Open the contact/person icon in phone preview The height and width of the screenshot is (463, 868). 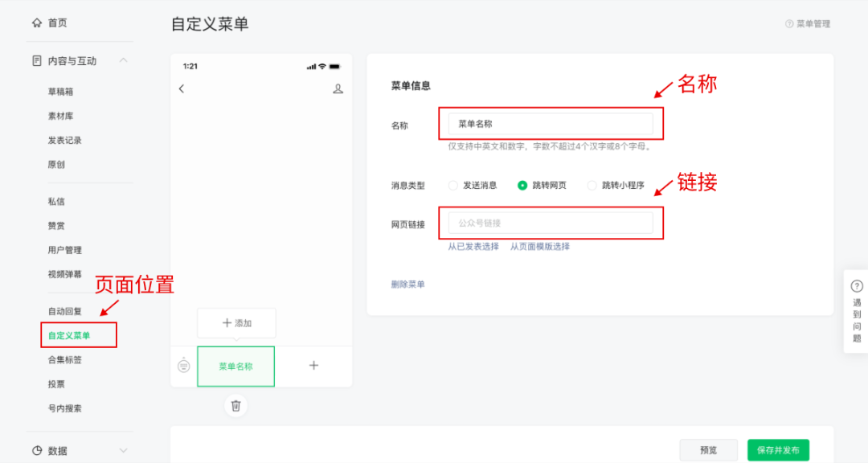pyautogui.click(x=338, y=88)
